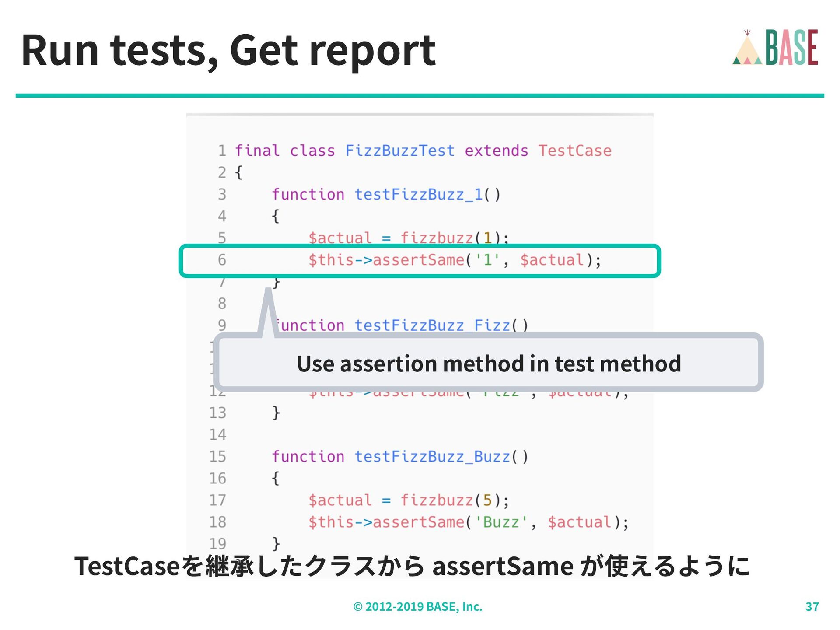
Task: Click the Japanese caption about assertSame
Action: pos(412,566)
